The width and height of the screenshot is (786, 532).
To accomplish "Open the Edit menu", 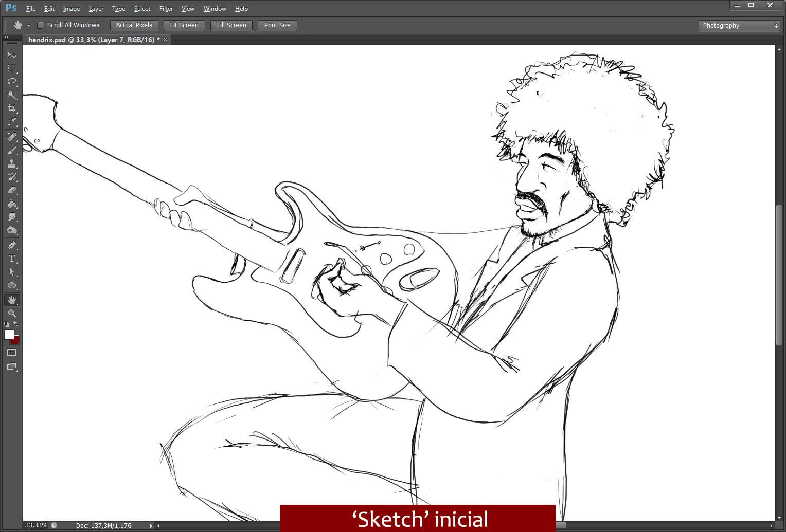I will pyautogui.click(x=49, y=9).
